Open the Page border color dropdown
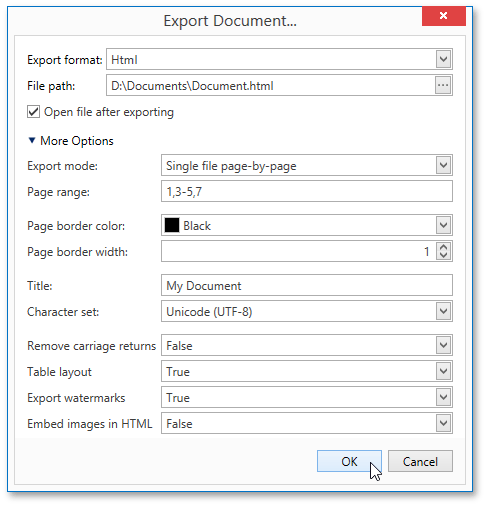Screen dimensions: 486x506 coord(443,225)
